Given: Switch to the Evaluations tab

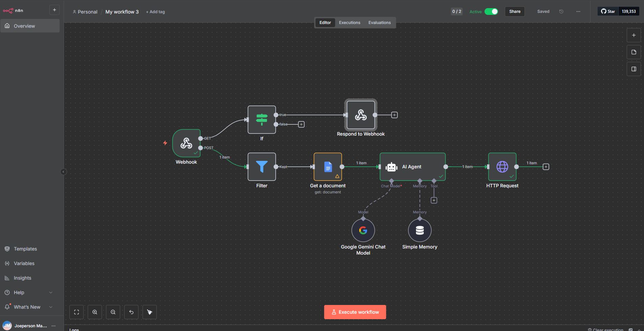Looking at the screenshot, I should [x=379, y=23].
